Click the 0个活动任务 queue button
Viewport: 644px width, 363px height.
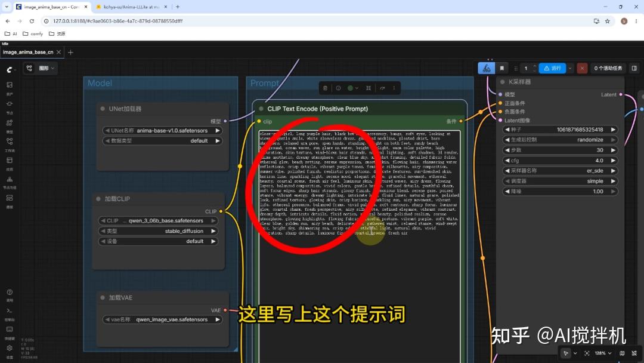pos(608,68)
